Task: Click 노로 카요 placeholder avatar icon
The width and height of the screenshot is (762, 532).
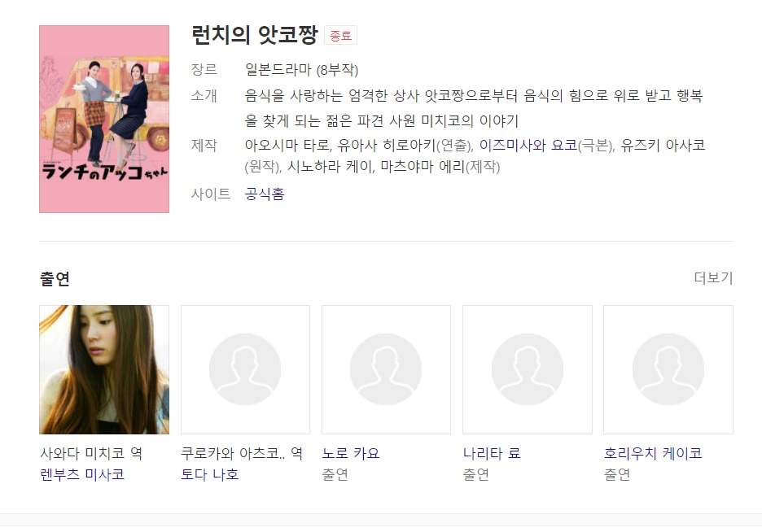Action: pyautogui.click(x=386, y=369)
